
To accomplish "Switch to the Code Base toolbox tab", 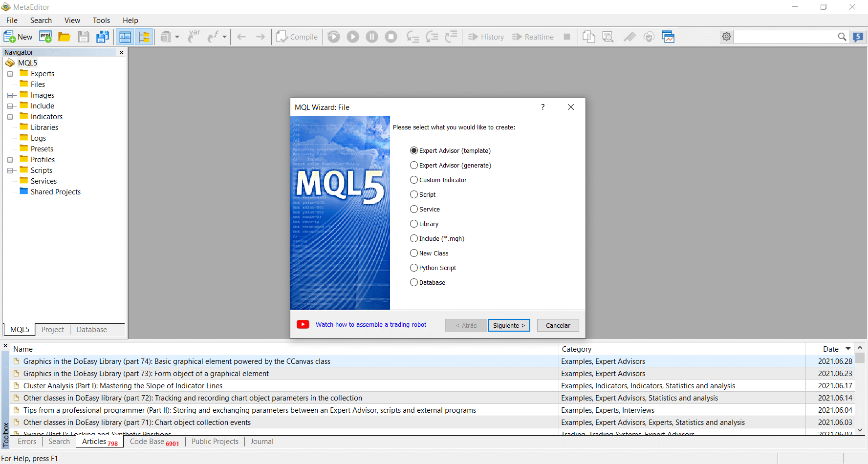I will 154,442.
